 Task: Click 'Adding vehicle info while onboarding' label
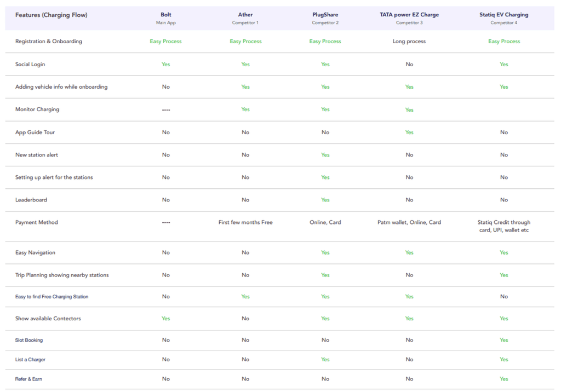[x=61, y=87]
